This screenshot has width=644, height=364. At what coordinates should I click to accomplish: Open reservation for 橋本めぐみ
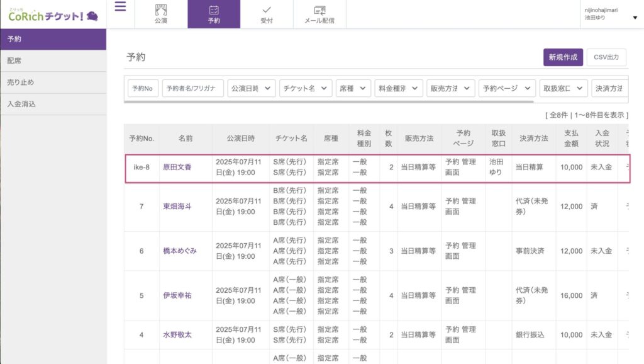coord(180,251)
